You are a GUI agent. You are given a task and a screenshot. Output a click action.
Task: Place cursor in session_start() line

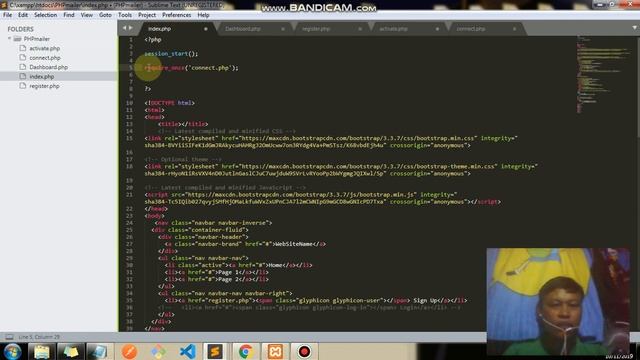pos(171,54)
